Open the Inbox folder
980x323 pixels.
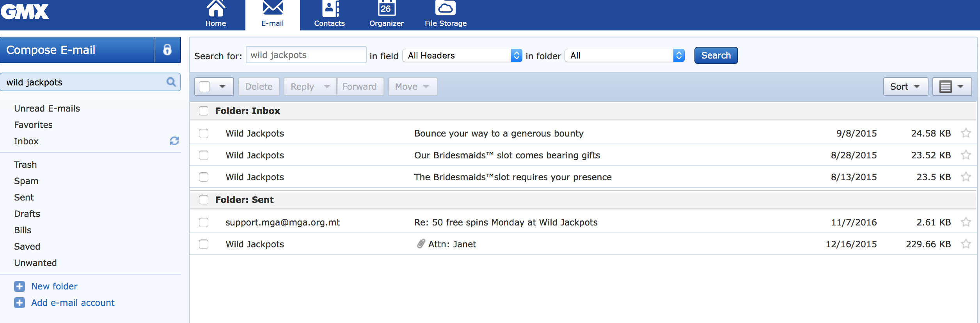(27, 141)
